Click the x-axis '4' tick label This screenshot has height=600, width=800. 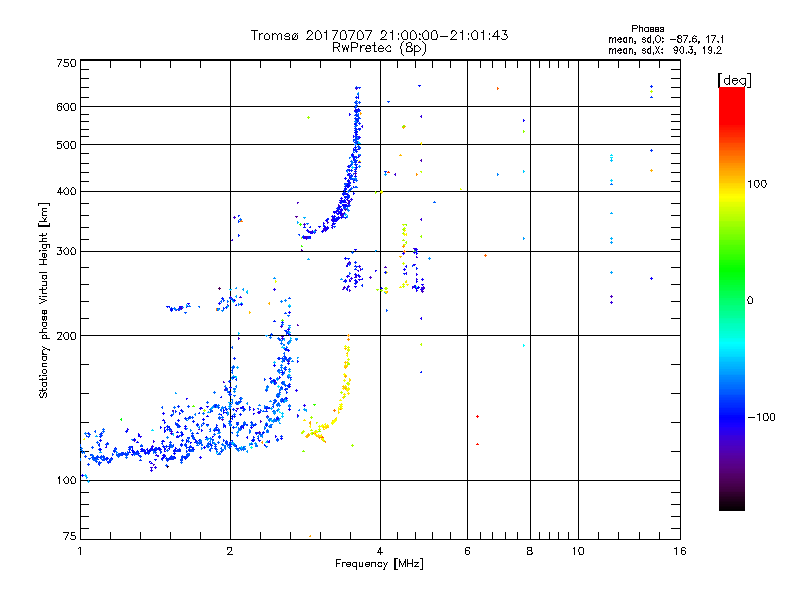coord(380,551)
